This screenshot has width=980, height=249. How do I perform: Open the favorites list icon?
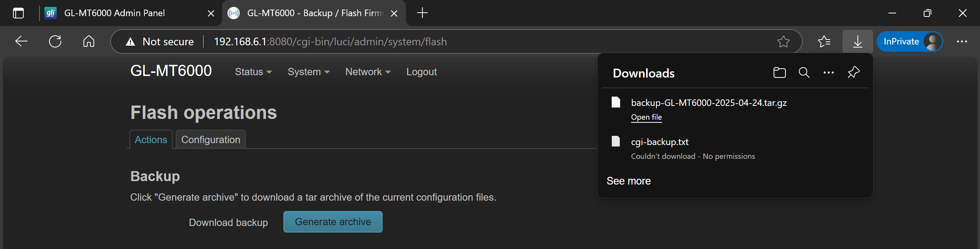[824, 41]
